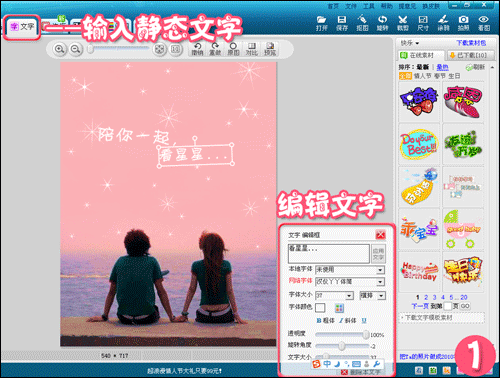Viewport: 500px width, 378px height.
Task: Click the 1:1 actual size icon
Action: (176, 49)
